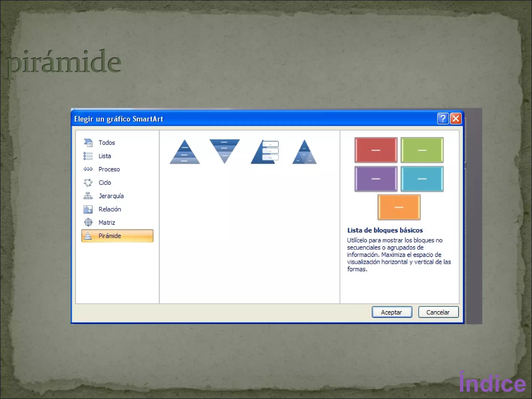This screenshot has height=399, width=532.
Task: Select the Ciclo circular arrows icon
Action: pyautogui.click(x=88, y=183)
